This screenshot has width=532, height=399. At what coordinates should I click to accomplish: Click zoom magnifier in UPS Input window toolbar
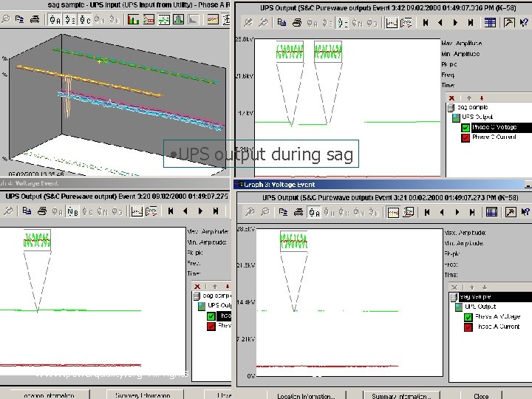click(6, 19)
